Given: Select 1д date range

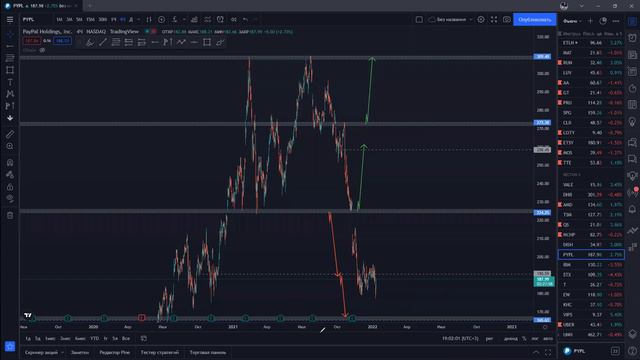Looking at the screenshot, I should [x=28, y=338].
